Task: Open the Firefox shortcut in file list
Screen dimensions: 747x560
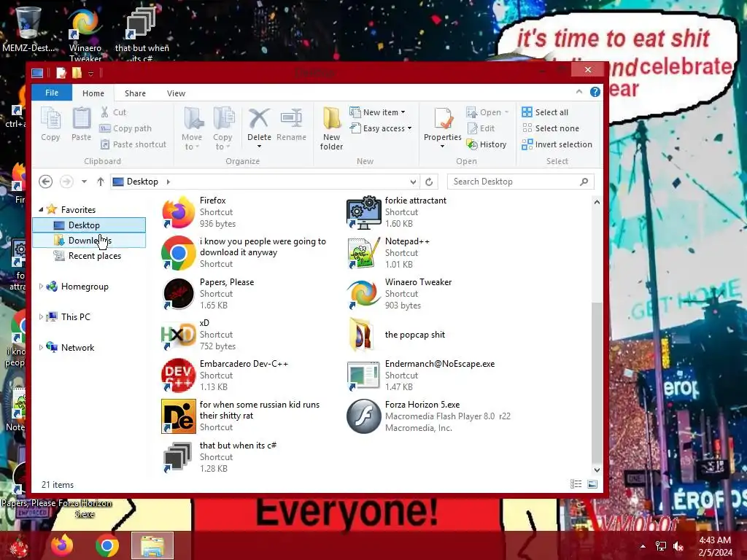Action: point(178,212)
